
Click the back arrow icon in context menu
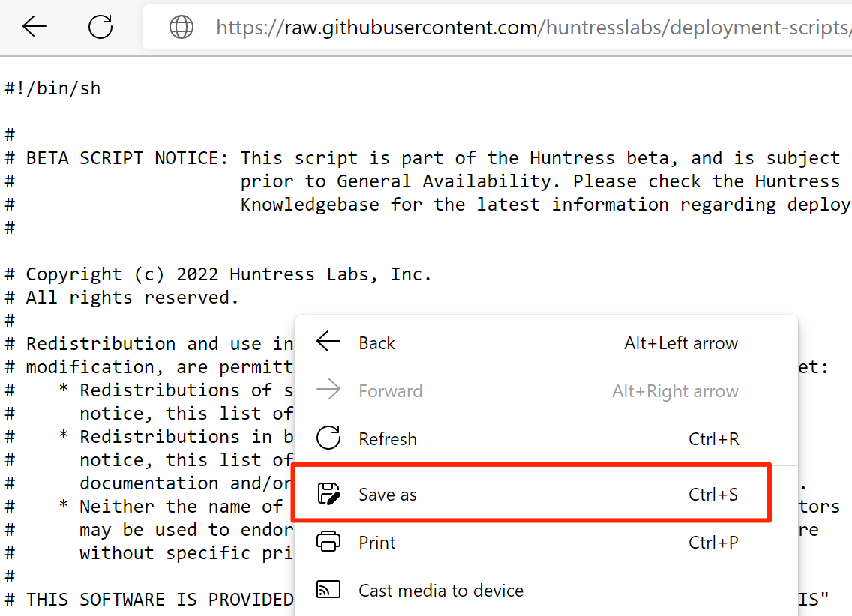tap(328, 342)
